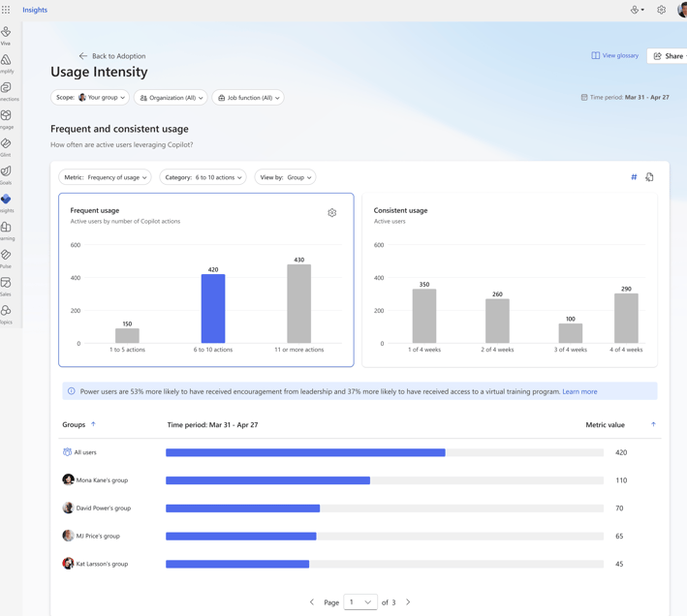The image size is (687, 616).
Task: Click Kat Larsson's group progress bar
Action: click(x=385, y=564)
